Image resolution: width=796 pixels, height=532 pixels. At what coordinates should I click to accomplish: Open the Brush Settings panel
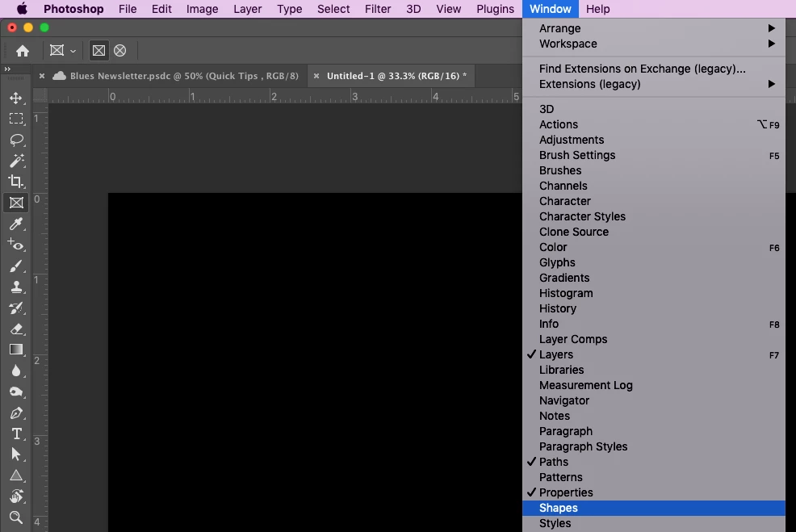pyautogui.click(x=654, y=155)
